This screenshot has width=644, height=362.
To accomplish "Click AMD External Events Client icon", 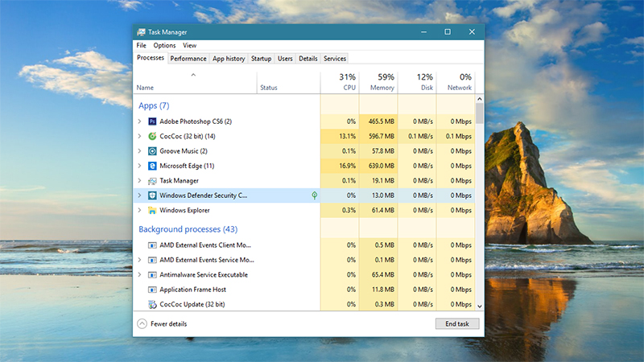I will [152, 245].
